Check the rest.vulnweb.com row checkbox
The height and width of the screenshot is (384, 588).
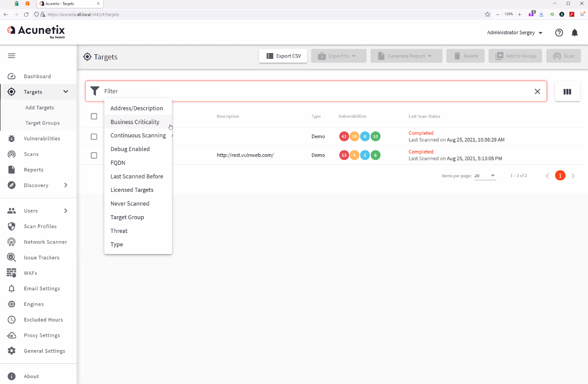pos(94,155)
